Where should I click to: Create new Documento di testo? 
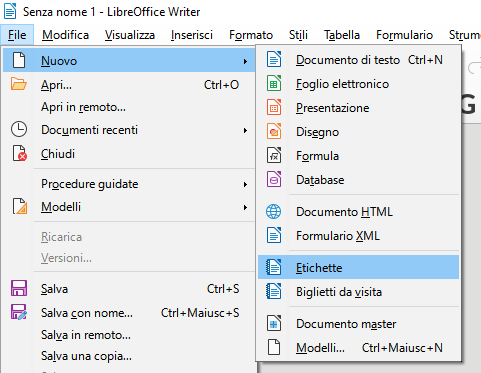(x=358, y=60)
